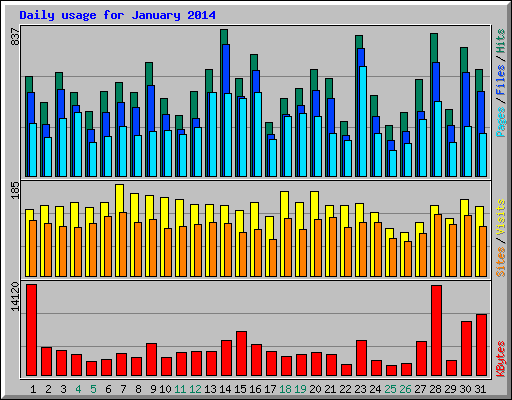Select the green weekend day 12 label

[195, 389]
